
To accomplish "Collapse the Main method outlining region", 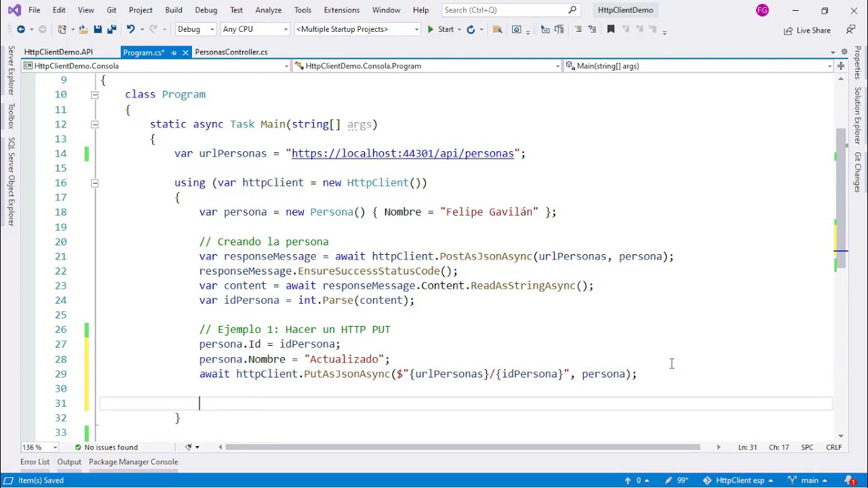I will tap(94, 125).
